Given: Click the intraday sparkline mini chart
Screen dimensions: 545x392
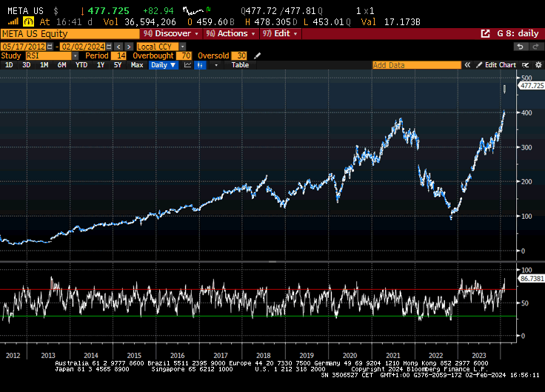Looking at the screenshot, I should point(197,11).
